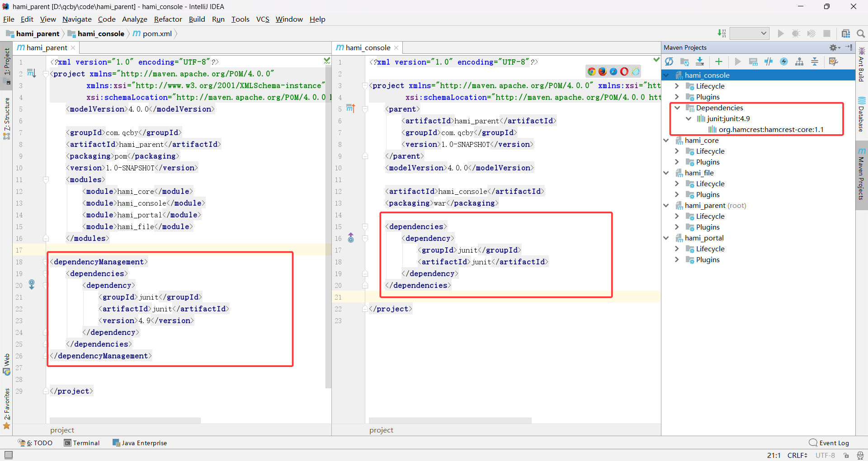This screenshot has width=868, height=461.
Task: Collapse the hami_console Maven node
Action: [666, 75]
